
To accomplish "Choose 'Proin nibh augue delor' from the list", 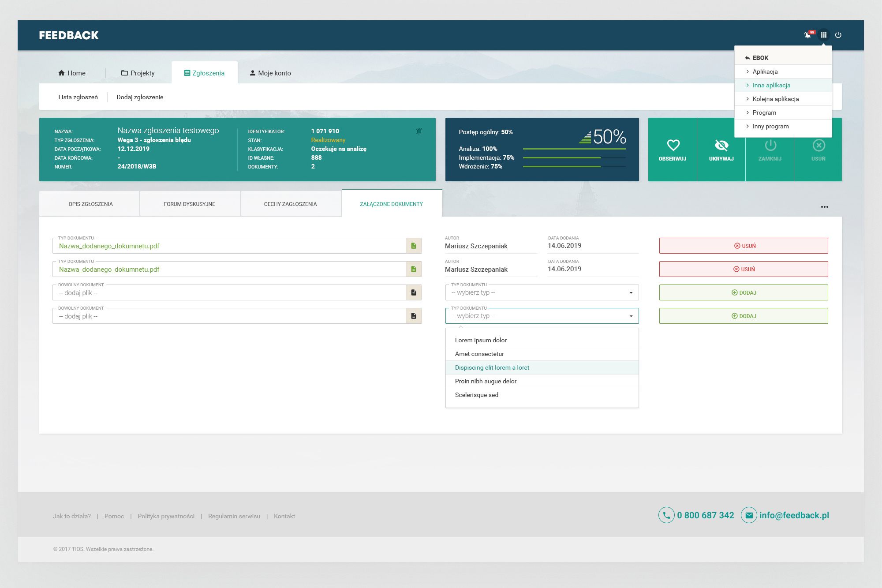I will (x=486, y=381).
